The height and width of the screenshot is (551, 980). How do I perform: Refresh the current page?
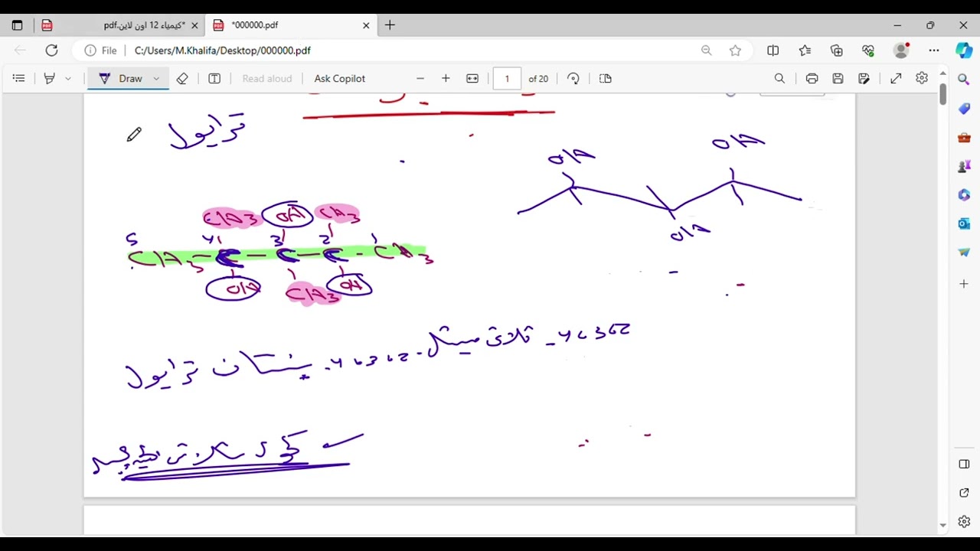pos(51,51)
